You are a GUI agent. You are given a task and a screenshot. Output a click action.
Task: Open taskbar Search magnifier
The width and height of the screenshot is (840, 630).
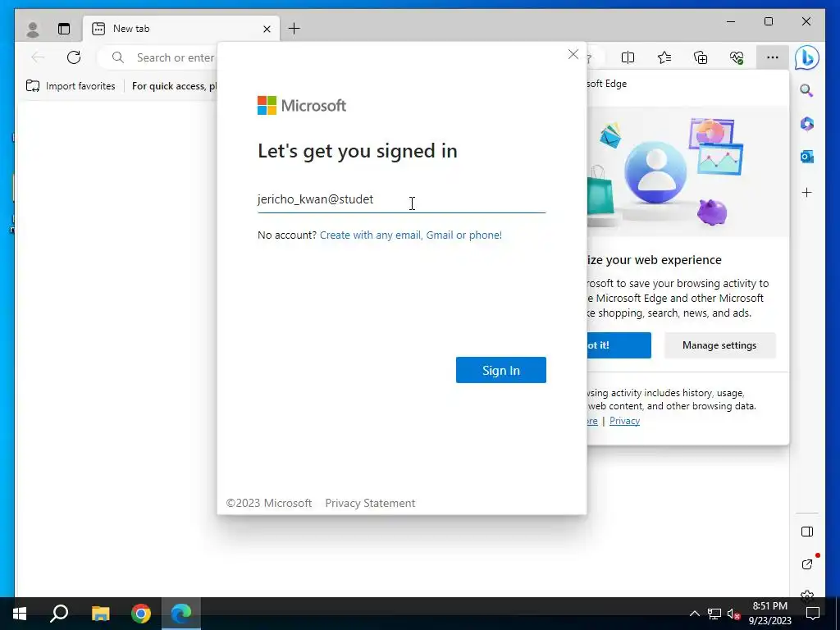tap(59, 614)
